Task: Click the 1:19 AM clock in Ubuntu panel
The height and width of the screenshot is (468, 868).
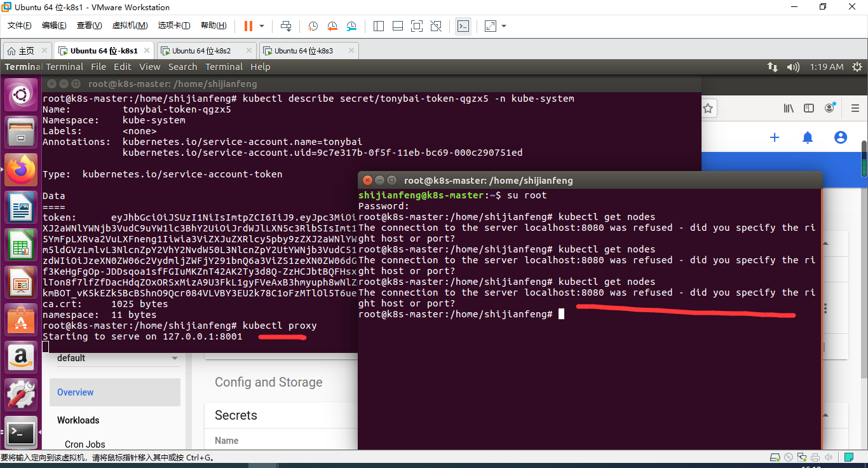Action: tap(827, 67)
